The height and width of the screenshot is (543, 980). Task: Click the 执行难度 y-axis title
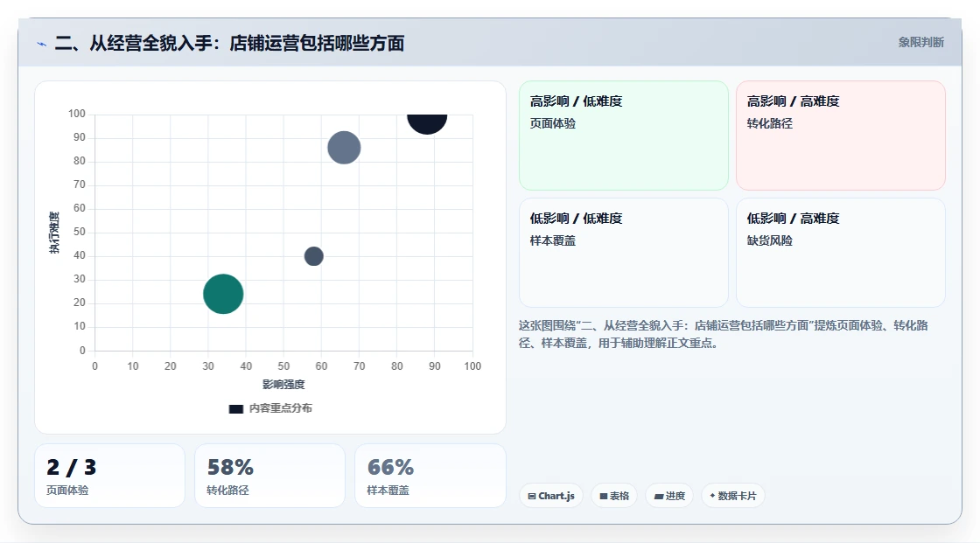tap(54, 233)
